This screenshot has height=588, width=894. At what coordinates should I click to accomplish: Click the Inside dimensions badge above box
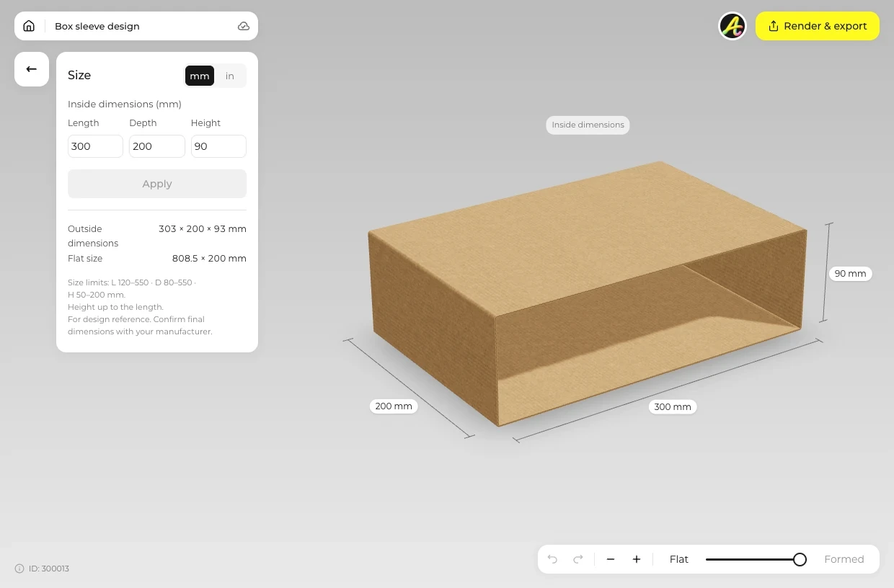(x=588, y=125)
